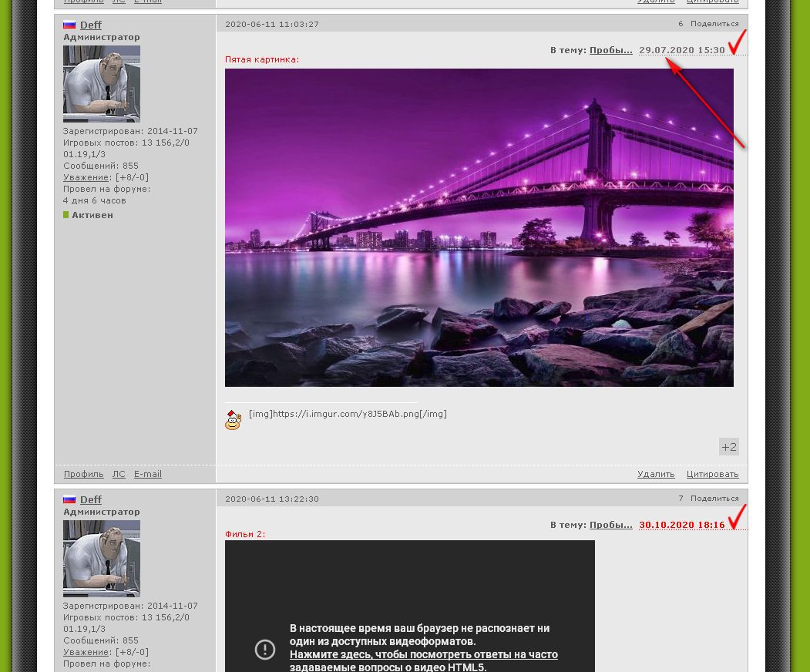Open Профиль link below post 6
This screenshot has width=810, height=672.
pyautogui.click(x=84, y=474)
